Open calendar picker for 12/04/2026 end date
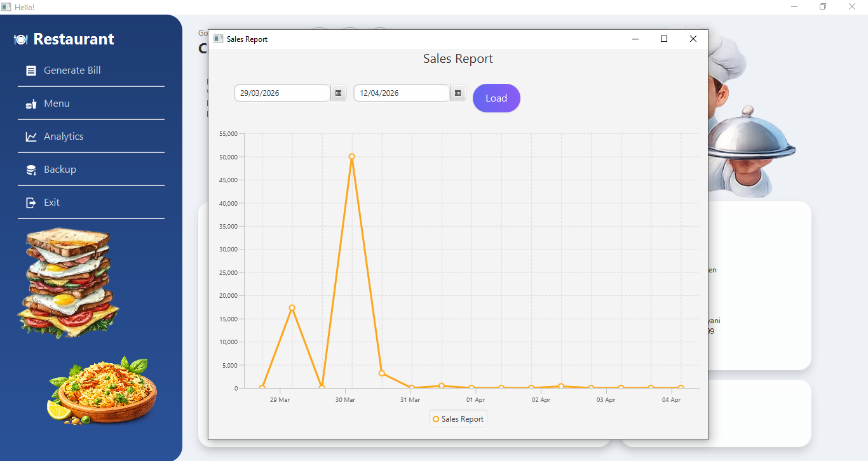The image size is (868, 461). [458, 93]
